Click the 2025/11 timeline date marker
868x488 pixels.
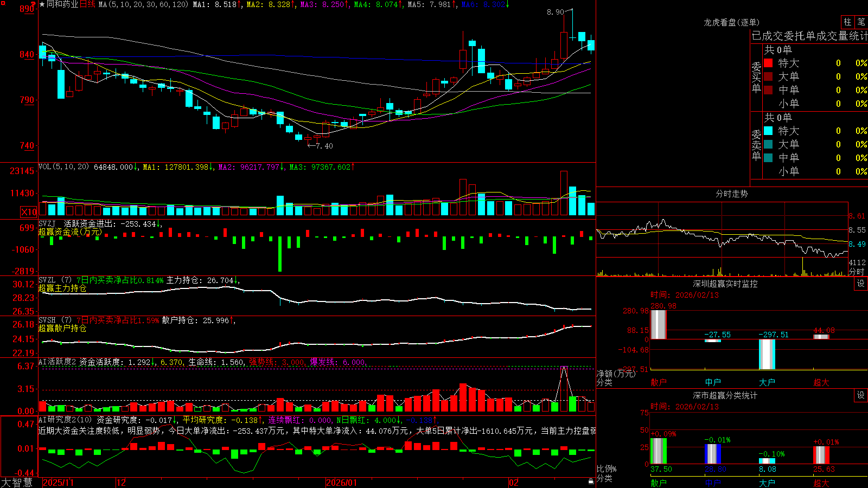coord(58,483)
